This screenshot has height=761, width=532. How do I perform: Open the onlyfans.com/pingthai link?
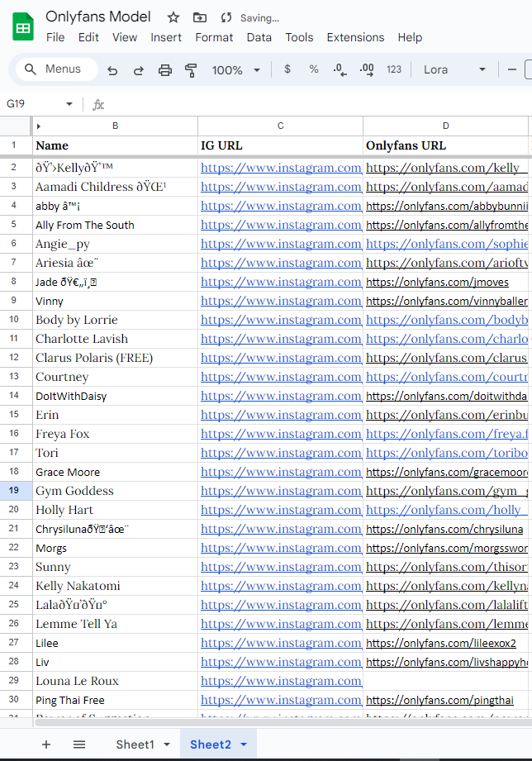click(439, 701)
